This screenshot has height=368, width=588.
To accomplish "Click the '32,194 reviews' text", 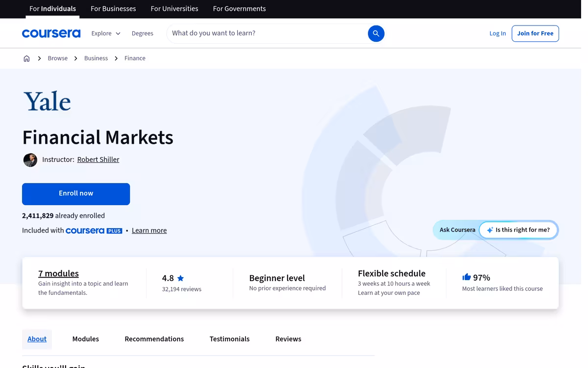I will pyautogui.click(x=182, y=289).
